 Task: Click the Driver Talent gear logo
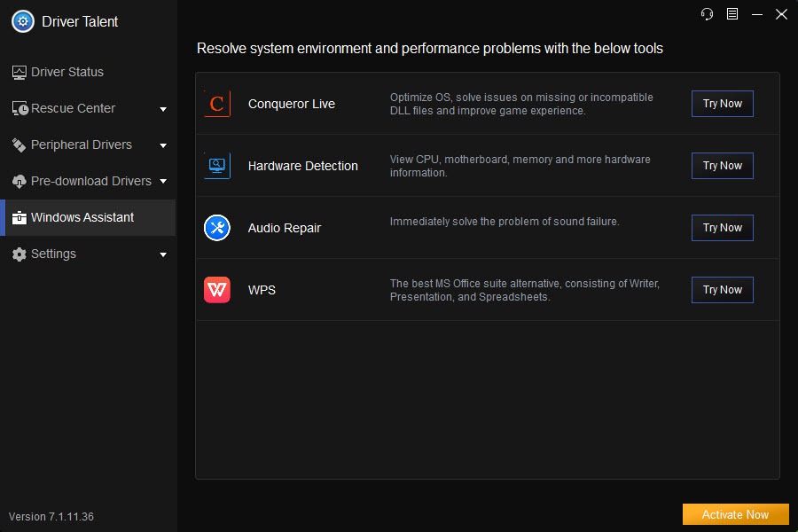[23, 21]
